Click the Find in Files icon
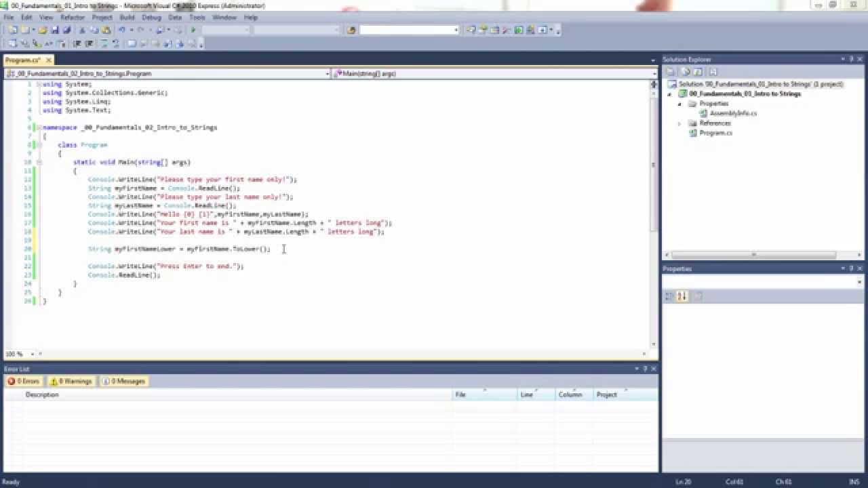Image resolution: width=868 pixels, height=488 pixels. pos(351,30)
